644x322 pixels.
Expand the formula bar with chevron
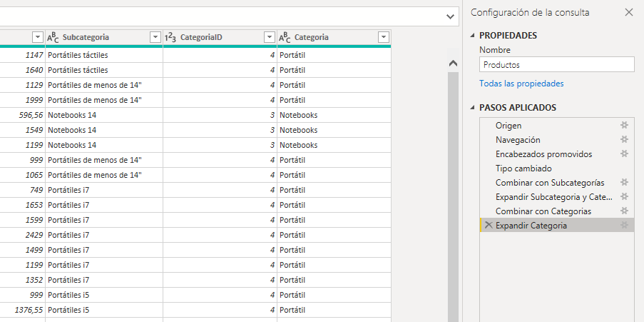[450, 16]
